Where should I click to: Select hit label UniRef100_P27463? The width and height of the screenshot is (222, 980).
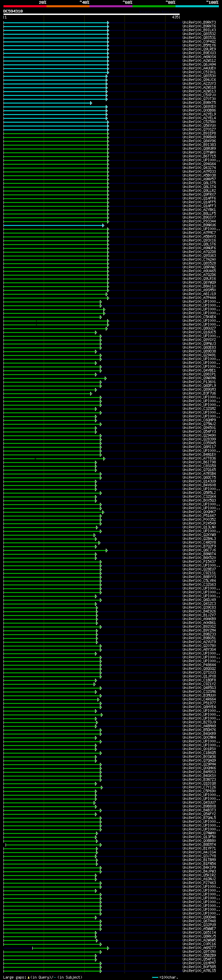pyautogui.click(x=199, y=883)
